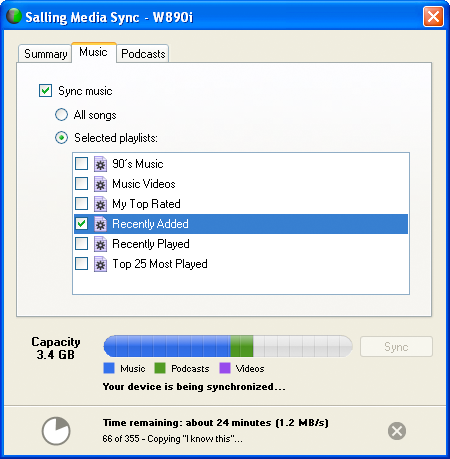This screenshot has width=450, height=459.
Task: Click the Top 25 Most Played playlist icon
Action: [x=100, y=264]
